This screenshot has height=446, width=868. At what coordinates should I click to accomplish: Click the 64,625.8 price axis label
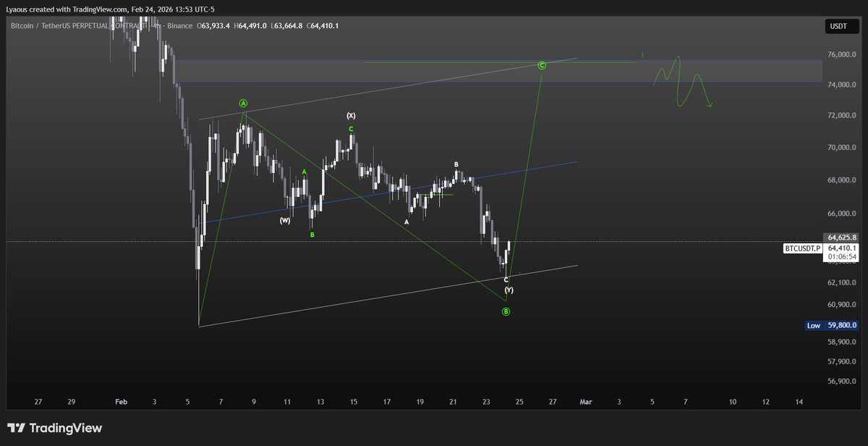[843, 237]
